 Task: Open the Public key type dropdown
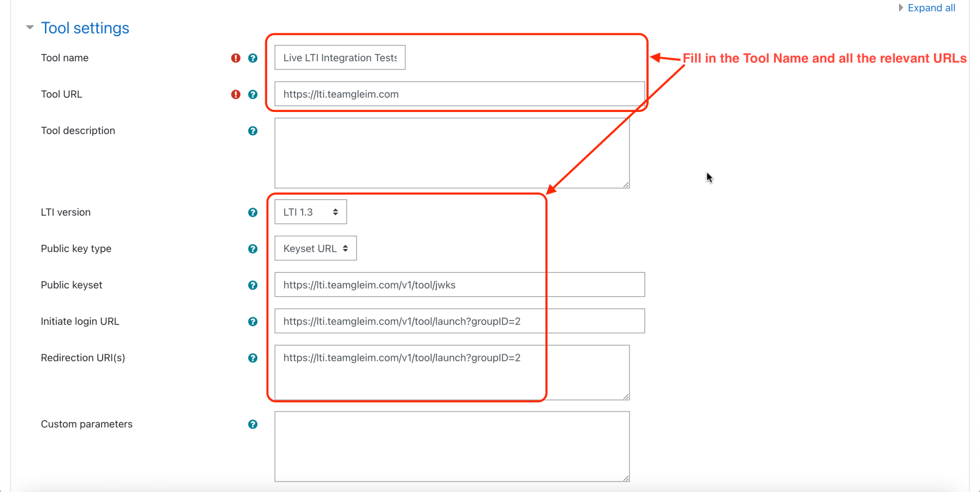315,248
